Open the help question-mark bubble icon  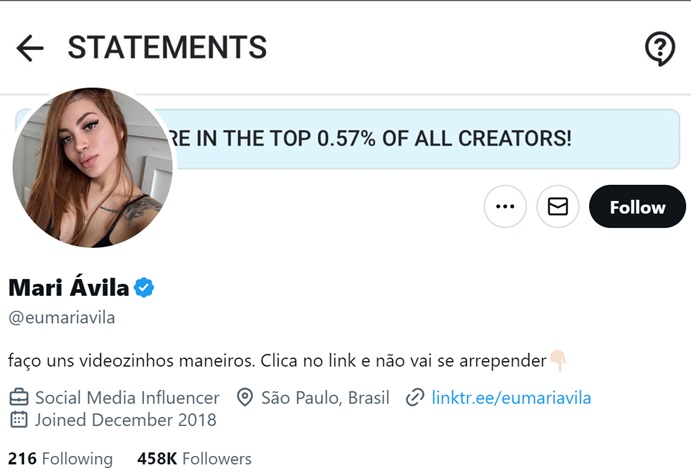[659, 48]
